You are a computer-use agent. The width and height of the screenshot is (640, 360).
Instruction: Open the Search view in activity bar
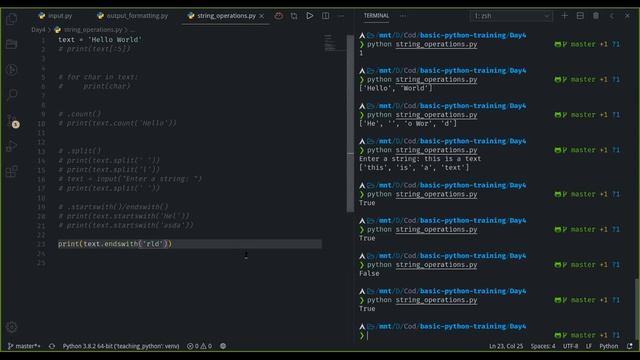[x=12, y=95]
